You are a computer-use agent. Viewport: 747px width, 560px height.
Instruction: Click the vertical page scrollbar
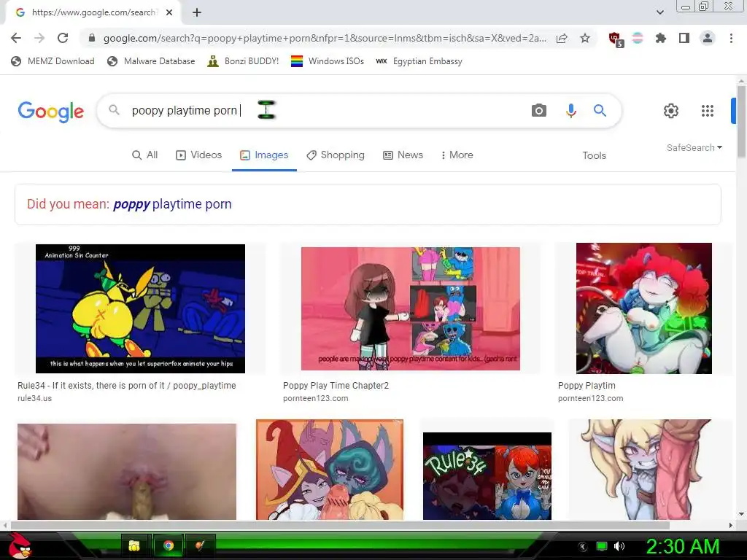[741, 122]
